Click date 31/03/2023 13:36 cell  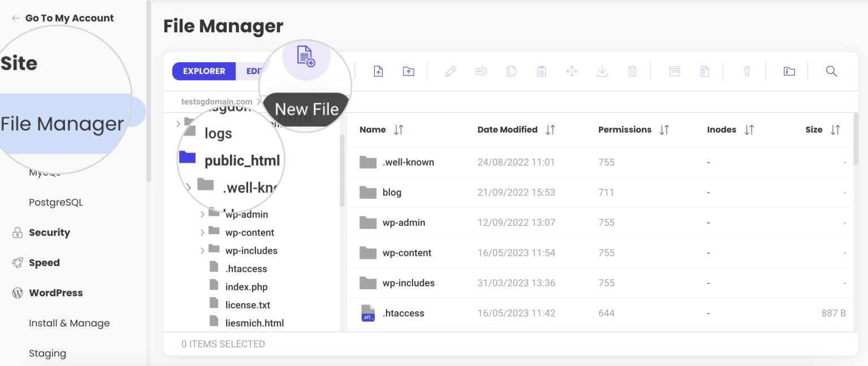[x=516, y=283]
